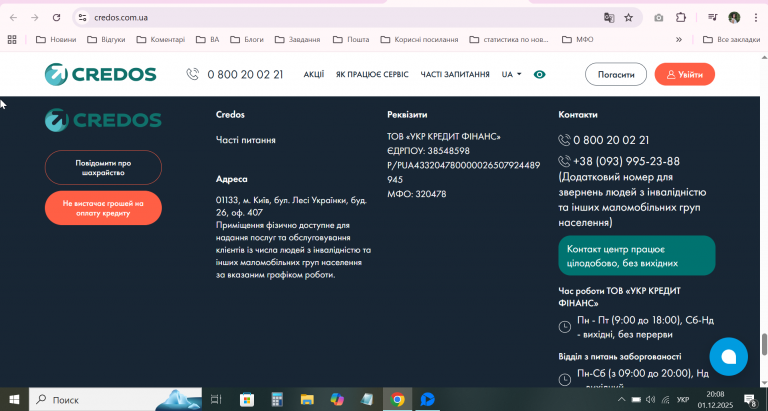Click the network tray icon
This screenshot has width=768, height=411.
(x=666, y=399)
